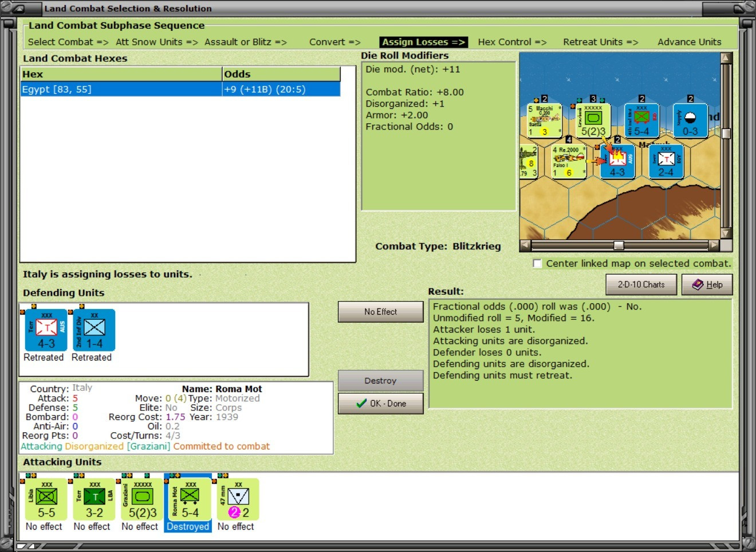The width and height of the screenshot is (756, 552).
Task: Confirm losses with OK - Done
Action: [381, 404]
